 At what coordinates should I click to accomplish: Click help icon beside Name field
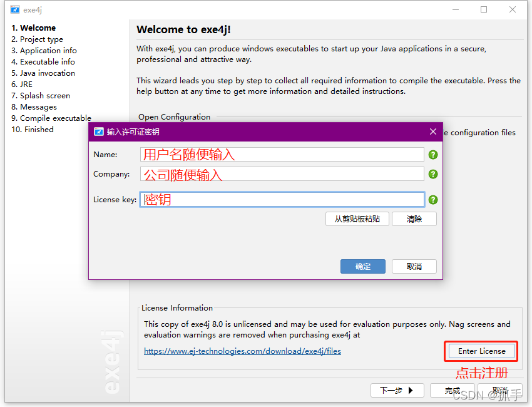coord(433,155)
